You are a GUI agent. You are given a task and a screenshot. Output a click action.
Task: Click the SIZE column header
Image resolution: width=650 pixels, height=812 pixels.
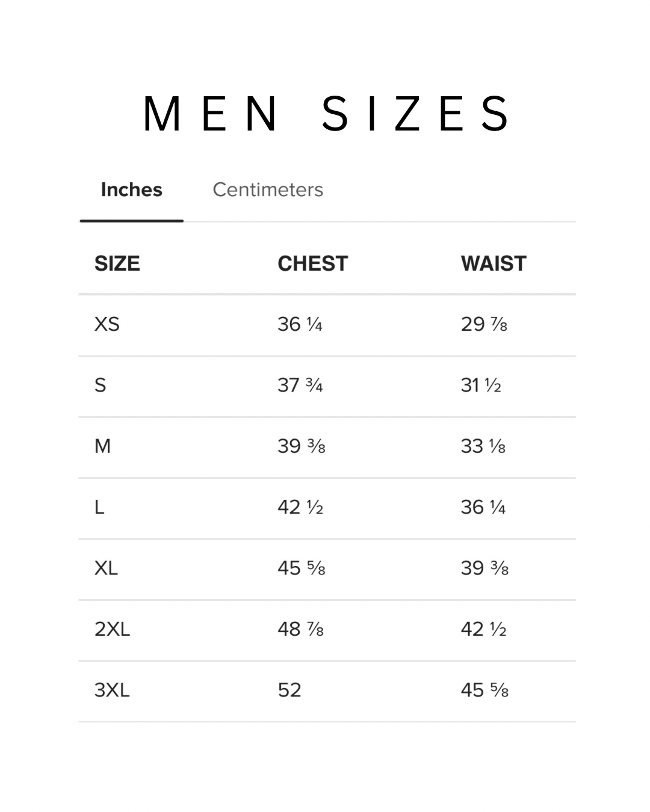(117, 263)
